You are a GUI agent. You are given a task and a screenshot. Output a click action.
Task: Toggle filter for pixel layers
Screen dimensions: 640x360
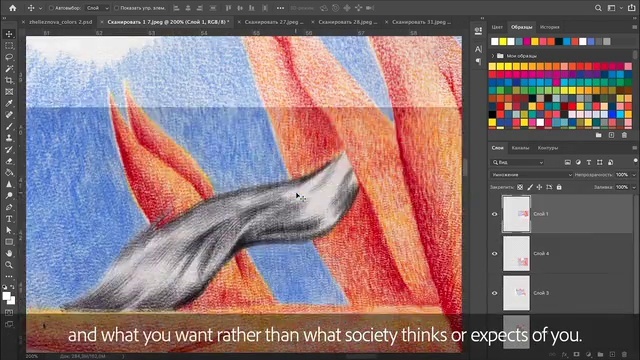(x=567, y=162)
